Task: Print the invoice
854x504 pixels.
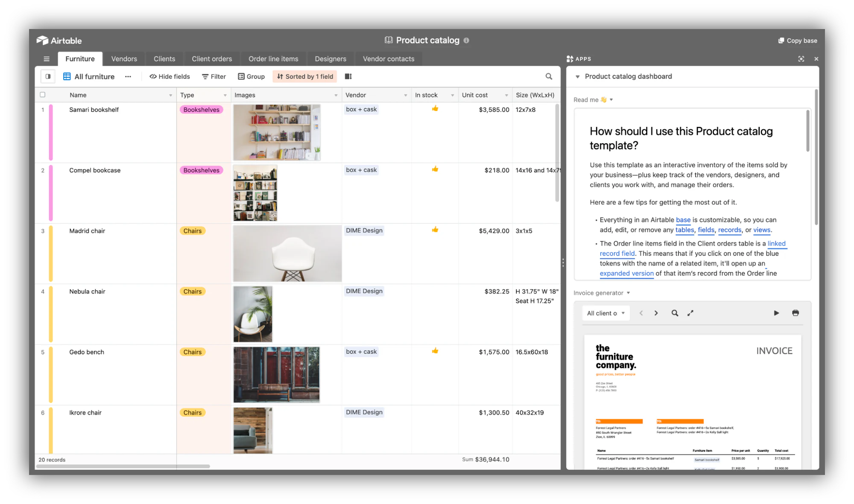Action: (795, 313)
